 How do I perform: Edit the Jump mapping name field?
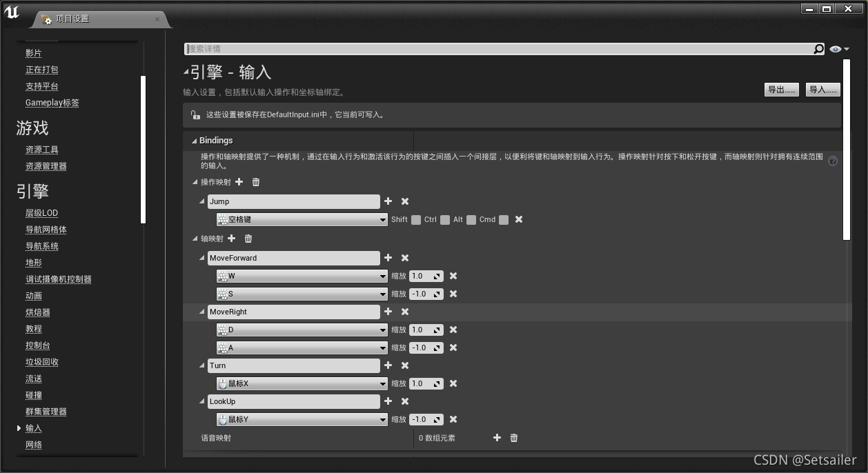click(294, 201)
